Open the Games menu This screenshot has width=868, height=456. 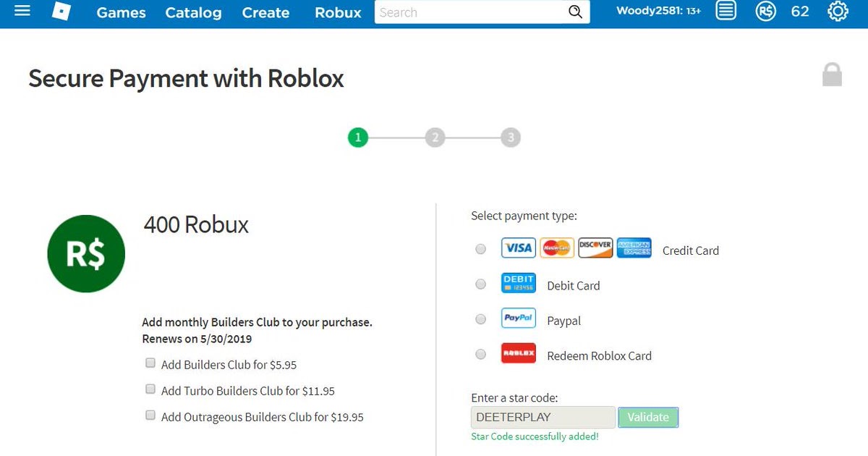tap(121, 12)
